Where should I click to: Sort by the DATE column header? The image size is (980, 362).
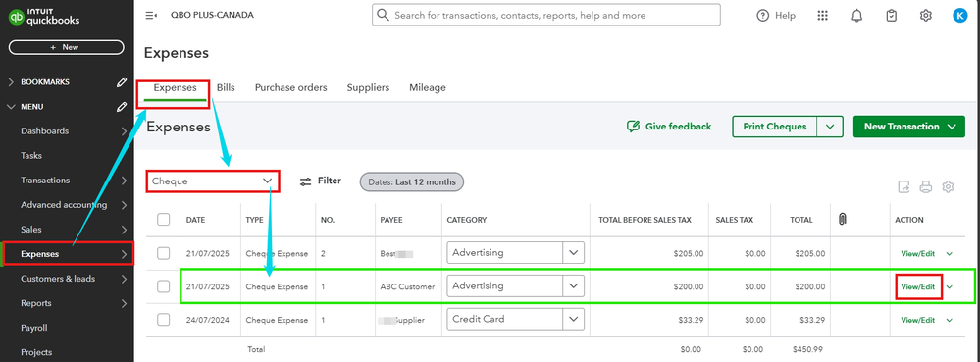pos(195,220)
